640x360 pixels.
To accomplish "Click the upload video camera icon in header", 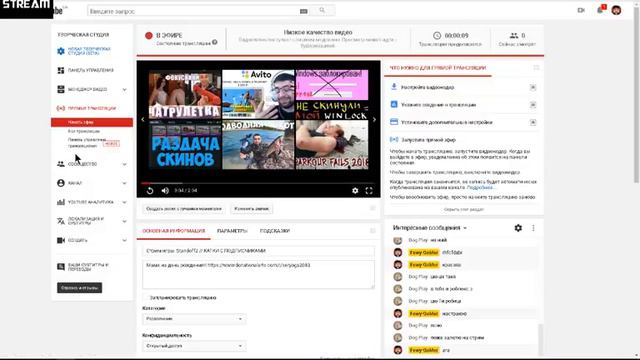I will click(x=581, y=10).
